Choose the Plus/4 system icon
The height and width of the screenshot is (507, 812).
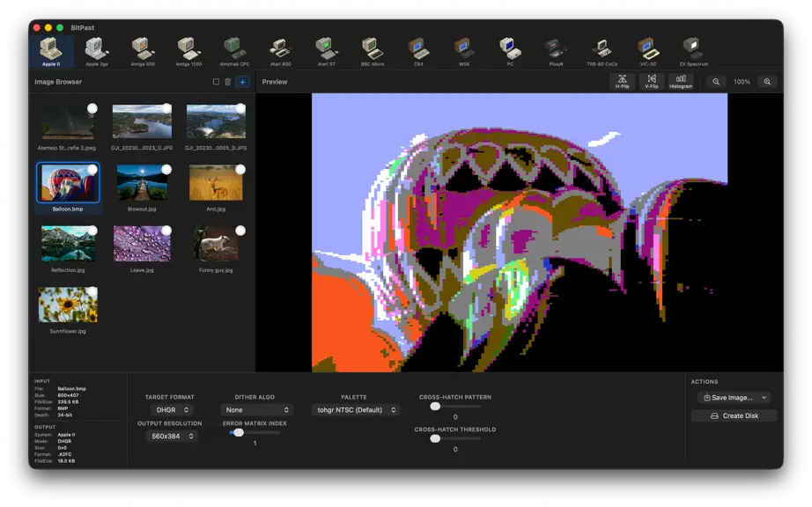pyautogui.click(x=556, y=52)
